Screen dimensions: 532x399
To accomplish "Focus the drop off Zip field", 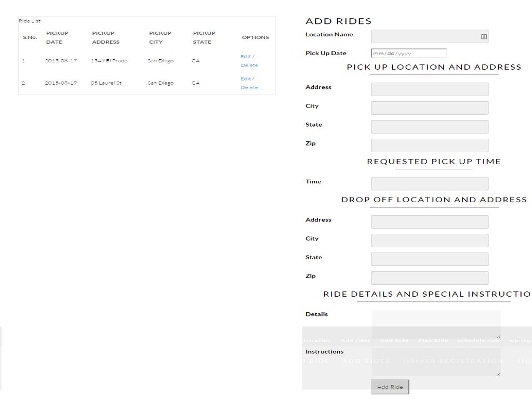I will click(429, 278).
